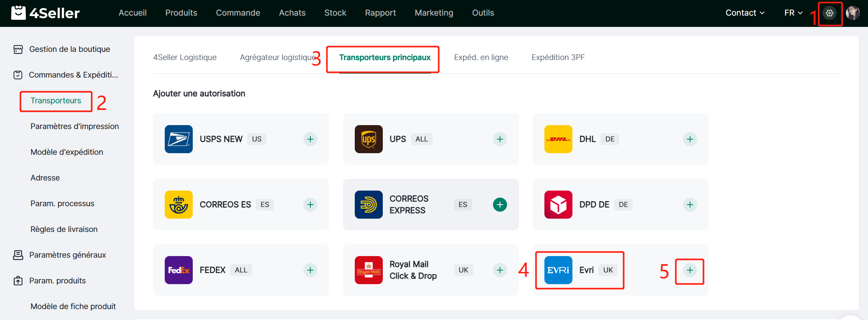Screen dimensions: 868x320
Task: Click the UPS shield logo
Action: [369, 139]
